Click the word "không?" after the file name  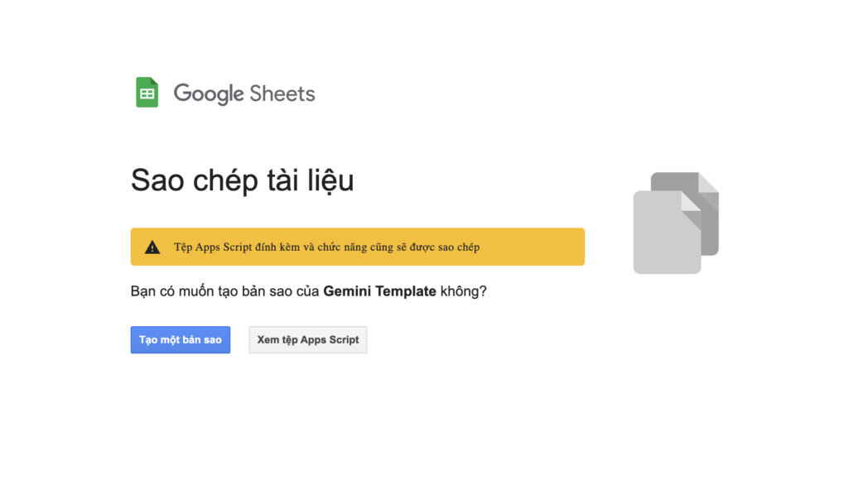click(464, 291)
